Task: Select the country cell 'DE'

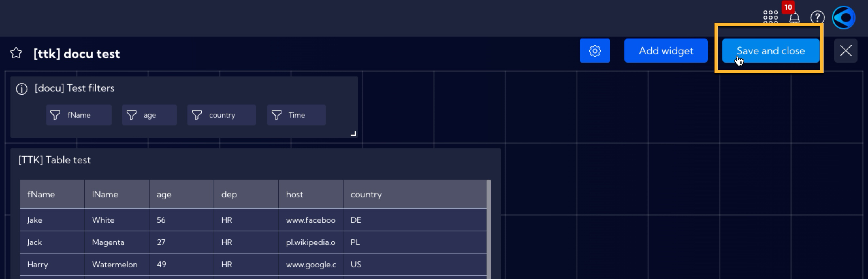Action: (415, 220)
